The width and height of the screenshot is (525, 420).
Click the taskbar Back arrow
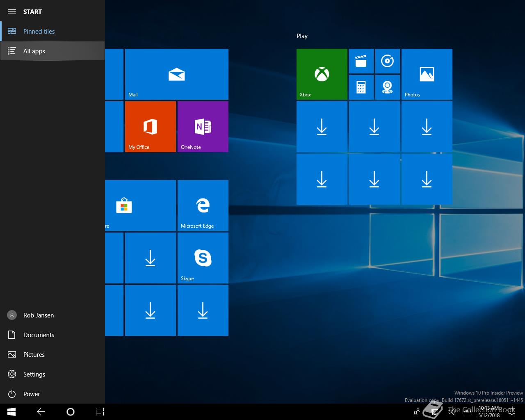pos(41,412)
